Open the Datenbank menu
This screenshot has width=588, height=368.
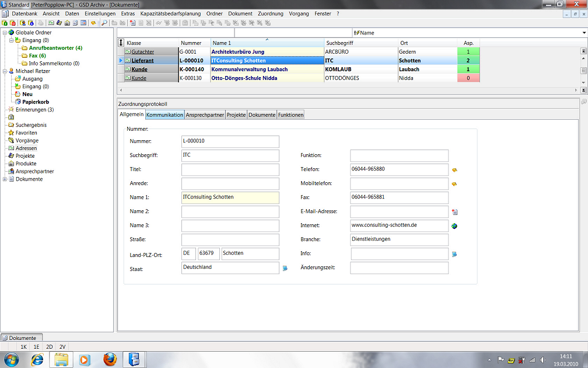pos(24,13)
